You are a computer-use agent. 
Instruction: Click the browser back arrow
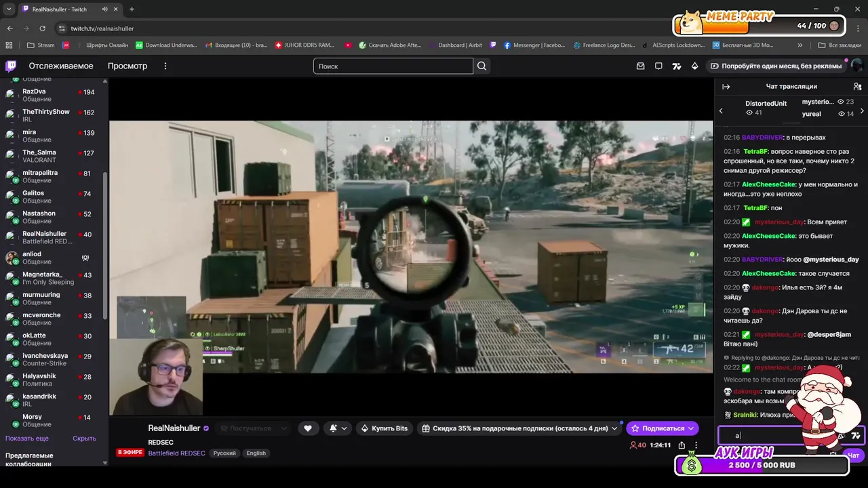(x=9, y=28)
